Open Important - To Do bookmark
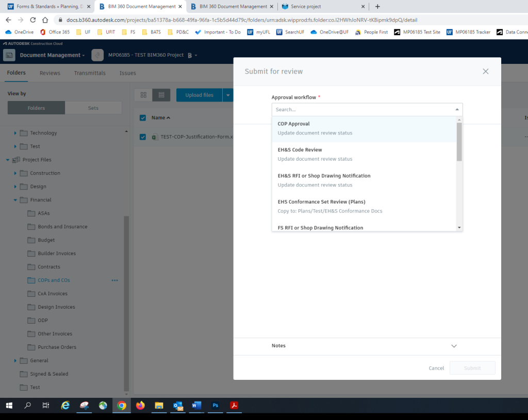 pyautogui.click(x=218, y=32)
